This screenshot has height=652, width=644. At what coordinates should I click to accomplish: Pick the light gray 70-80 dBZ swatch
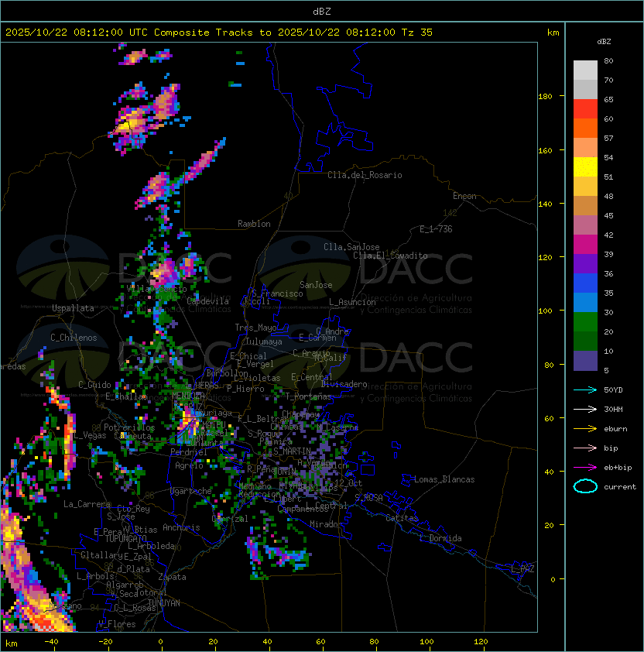click(585, 70)
